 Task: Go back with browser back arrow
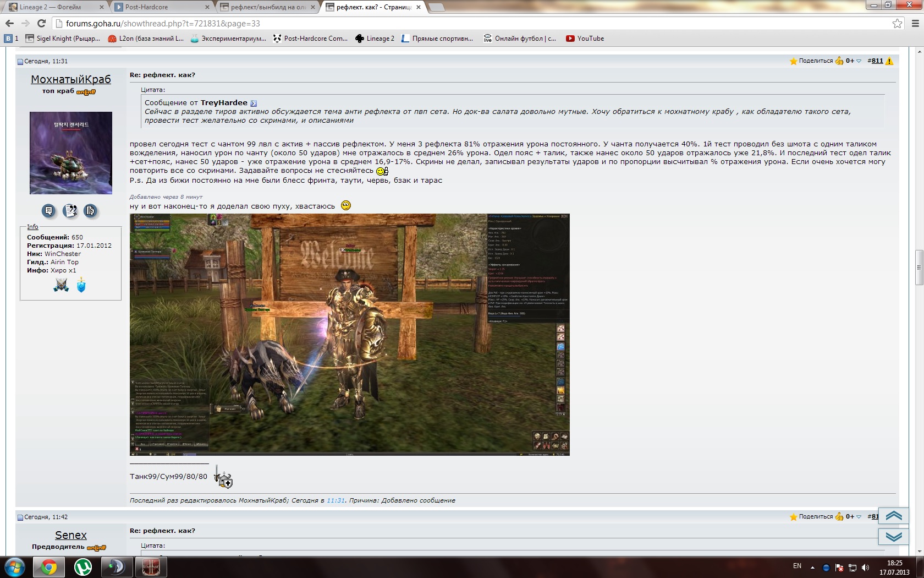coord(9,23)
